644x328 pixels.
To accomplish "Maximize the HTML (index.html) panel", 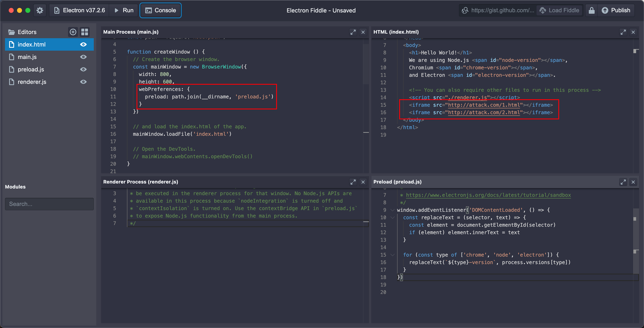I will point(623,32).
